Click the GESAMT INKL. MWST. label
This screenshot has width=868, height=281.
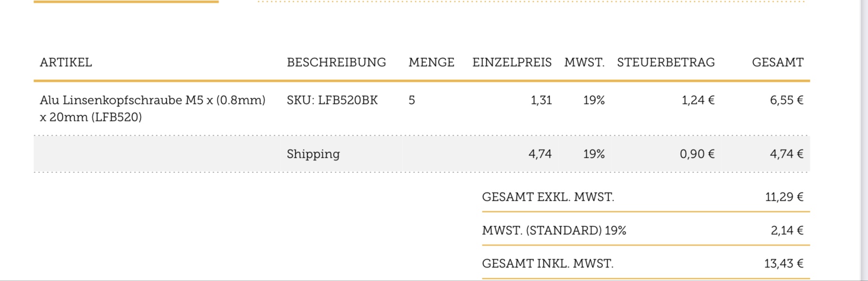[x=547, y=264]
